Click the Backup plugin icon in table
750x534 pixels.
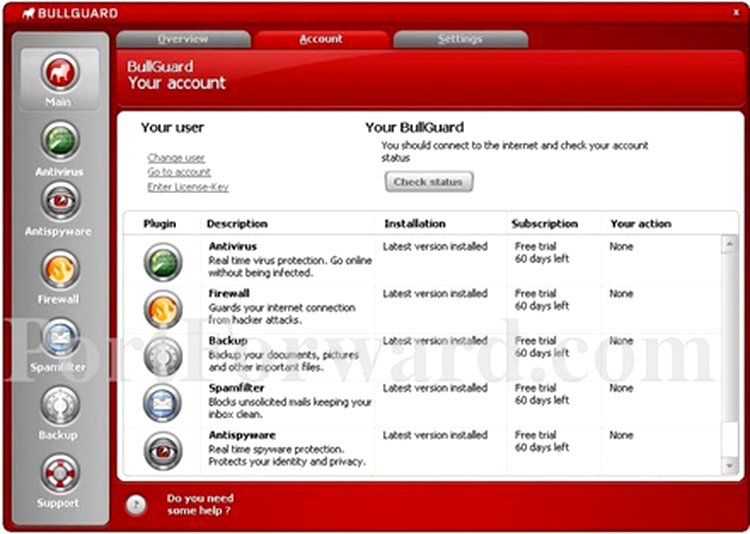point(163,356)
